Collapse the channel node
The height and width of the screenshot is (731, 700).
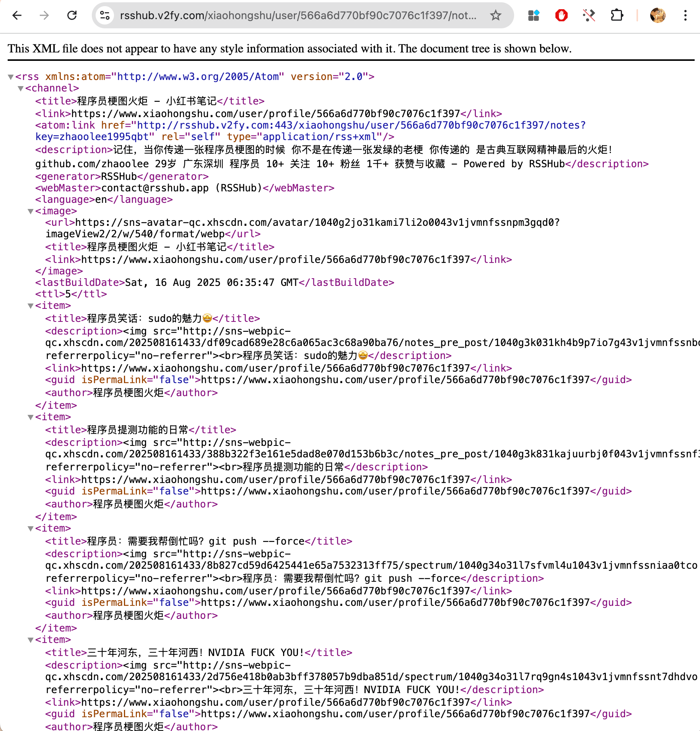[21, 88]
